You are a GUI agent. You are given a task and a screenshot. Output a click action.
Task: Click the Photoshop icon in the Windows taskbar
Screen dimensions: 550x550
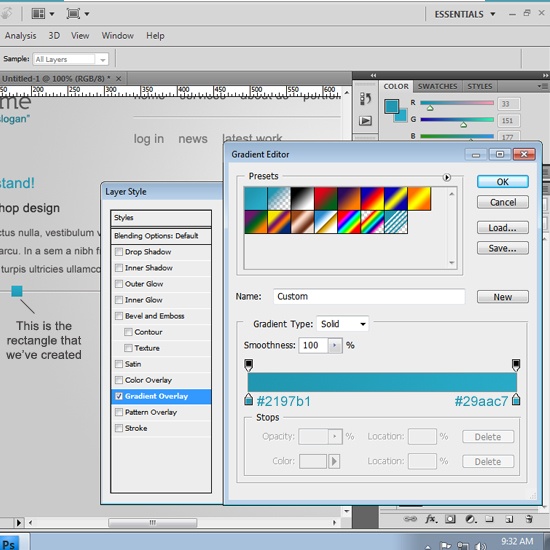coord(9,542)
